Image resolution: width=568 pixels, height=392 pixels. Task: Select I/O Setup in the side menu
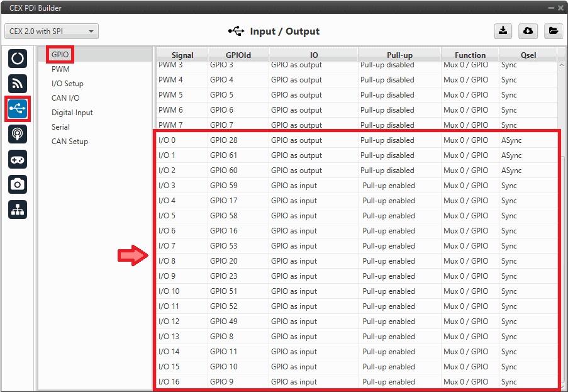tap(67, 84)
